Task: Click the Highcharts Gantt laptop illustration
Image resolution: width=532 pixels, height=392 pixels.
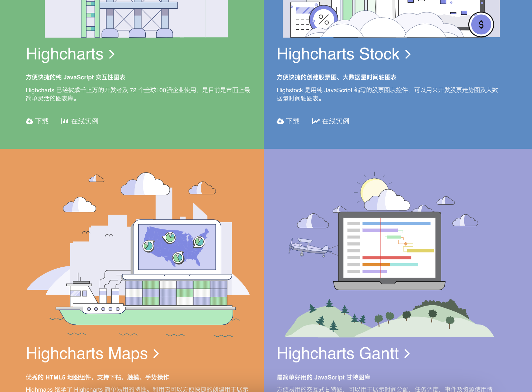Action: point(389,254)
